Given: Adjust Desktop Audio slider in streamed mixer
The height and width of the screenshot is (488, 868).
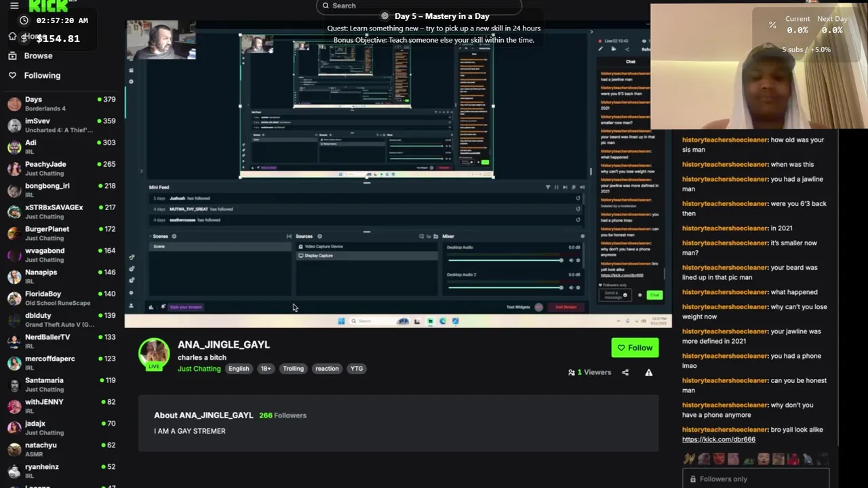Looking at the screenshot, I should coord(505,260).
